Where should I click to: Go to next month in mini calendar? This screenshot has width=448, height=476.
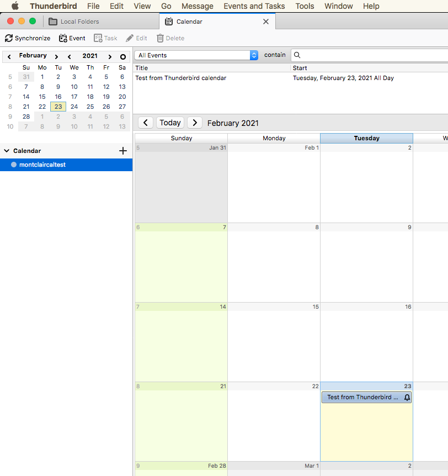56,57
